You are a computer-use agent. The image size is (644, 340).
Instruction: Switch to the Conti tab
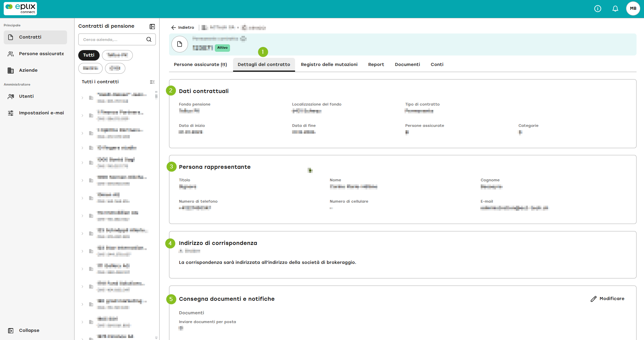point(437,65)
